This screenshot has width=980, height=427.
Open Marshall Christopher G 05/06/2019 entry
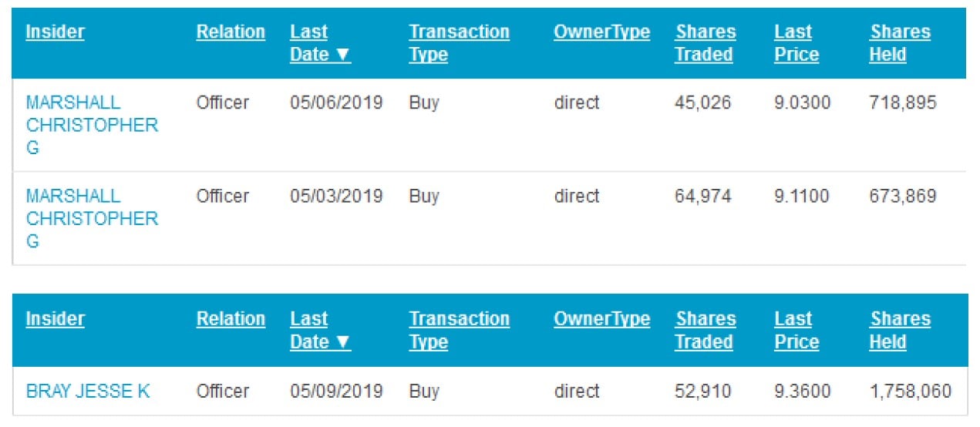(x=91, y=125)
